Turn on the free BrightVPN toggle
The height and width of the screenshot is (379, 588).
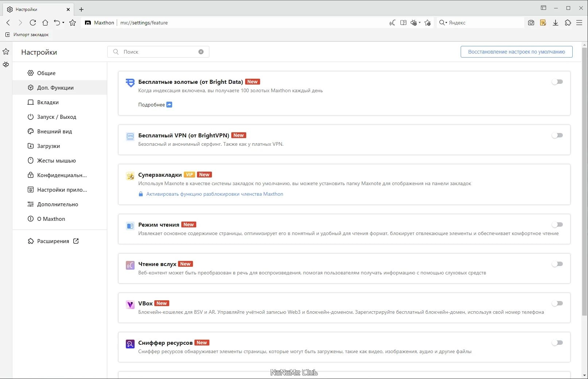click(x=557, y=135)
